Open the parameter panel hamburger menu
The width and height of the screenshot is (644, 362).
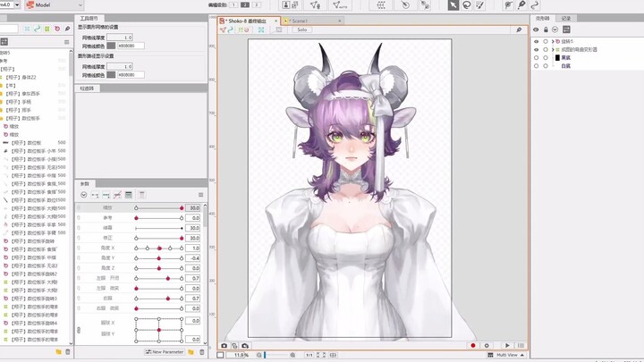[x=201, y=195]
